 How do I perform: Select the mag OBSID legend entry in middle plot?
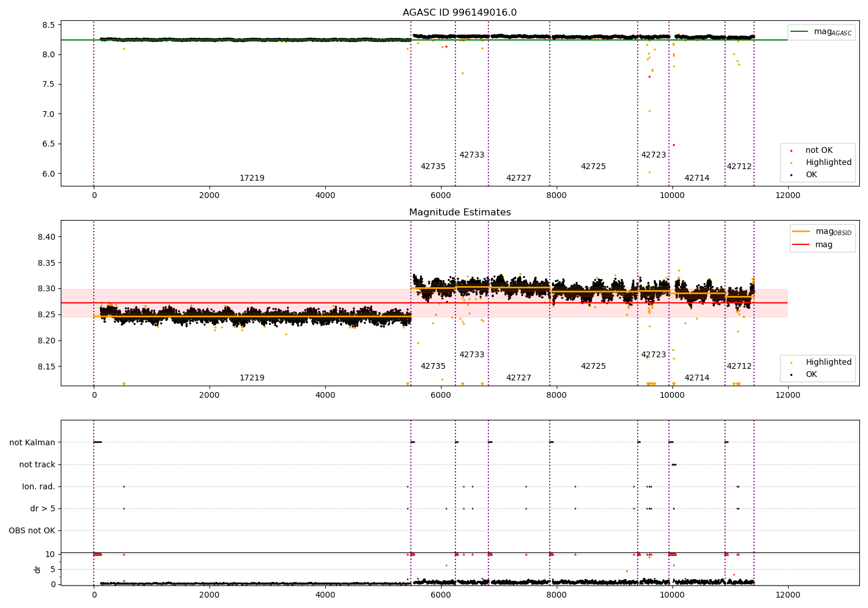(822, 232)
